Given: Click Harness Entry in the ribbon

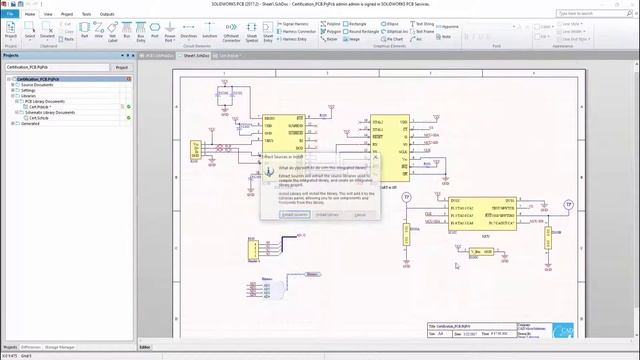Looking at the screenshot, I should point(292,39).
